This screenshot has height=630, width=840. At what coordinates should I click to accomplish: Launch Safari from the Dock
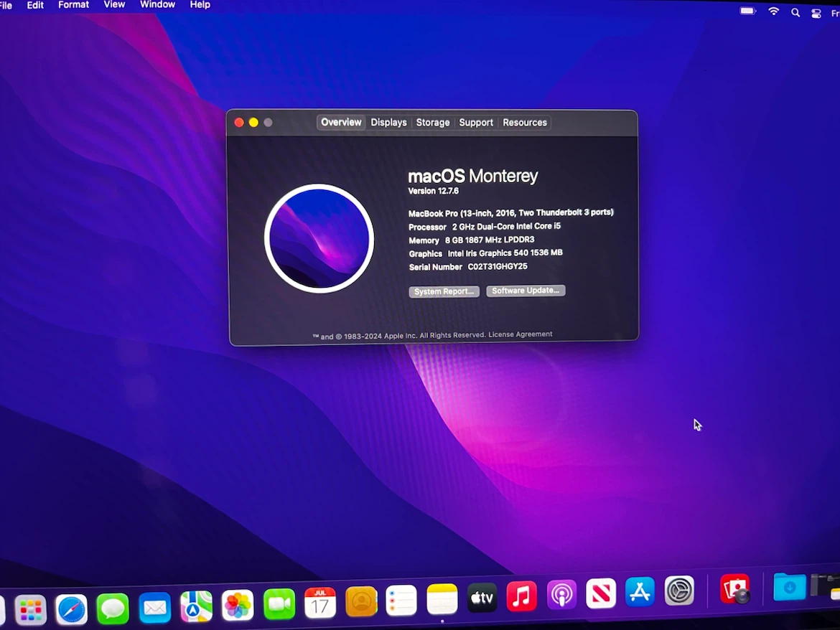pyautogui.click(x=71, y=608)
